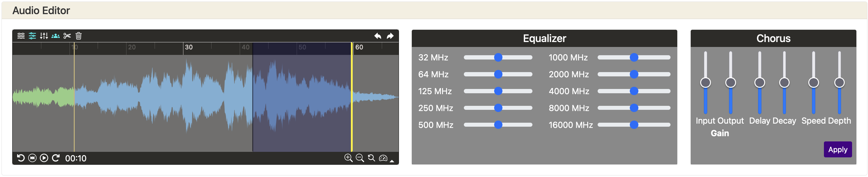Zoom out of the waveform

pos(360,158)
